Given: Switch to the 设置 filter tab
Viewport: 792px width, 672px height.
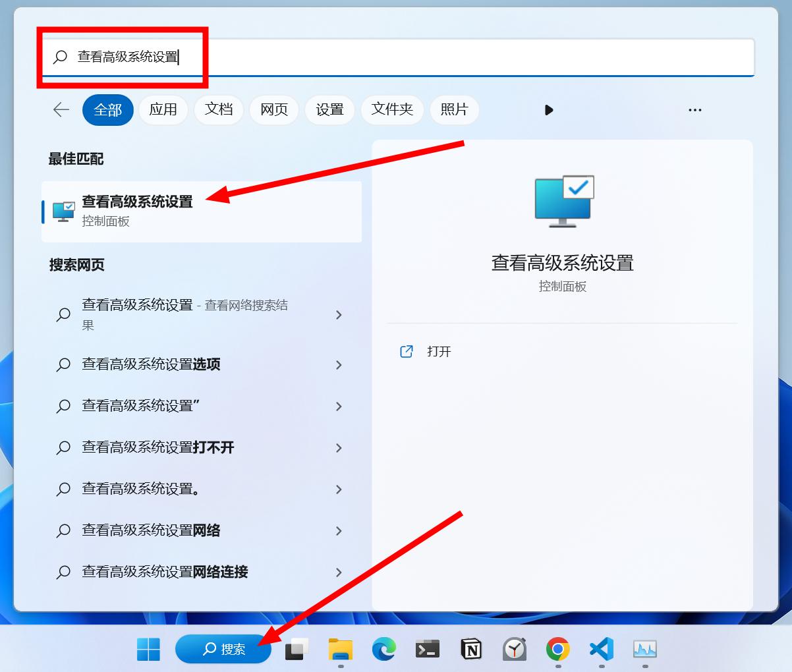Looking at the screenshot, I should [x=329, y=110].
